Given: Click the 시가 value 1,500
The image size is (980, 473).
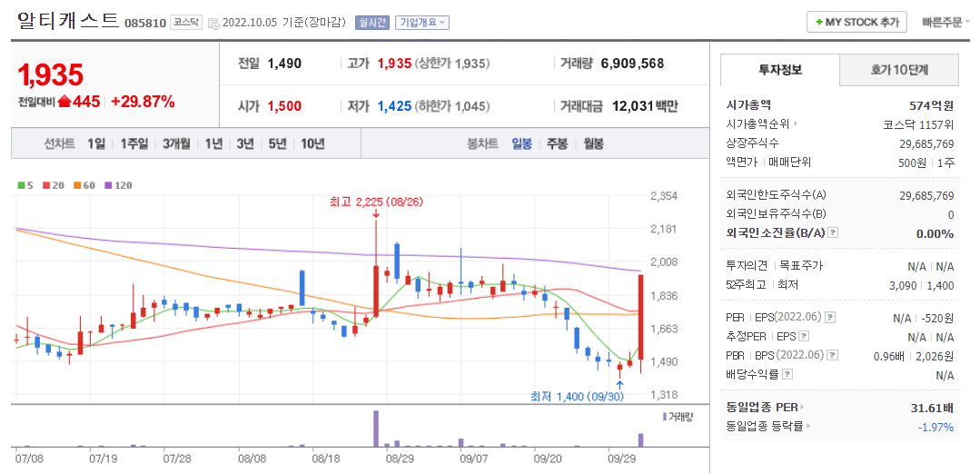Looking at the screenshot, I should [x=285, y=106].
